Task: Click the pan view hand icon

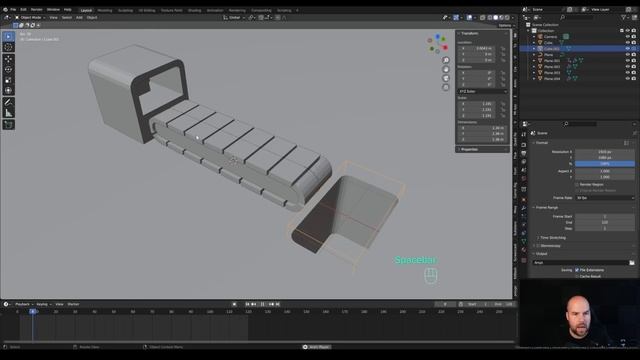Action: click(x=446, y=69)
